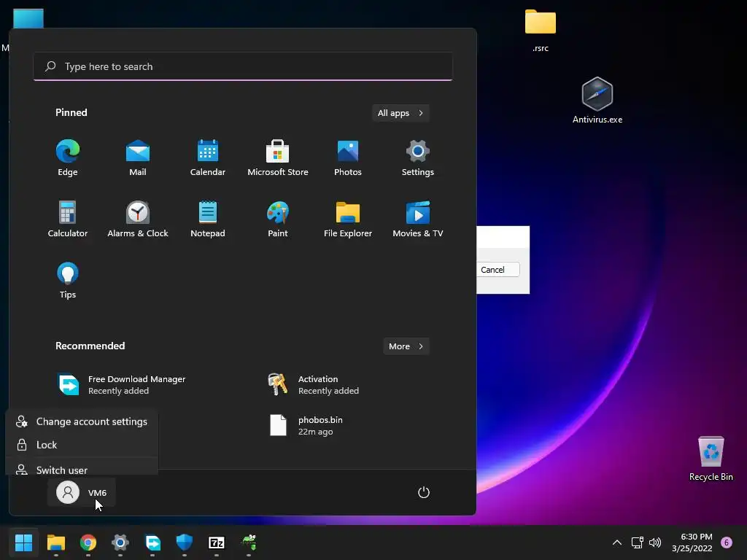Open the volume tray icon
Viewport: 747px width, 560px height.
click(656, 542)
